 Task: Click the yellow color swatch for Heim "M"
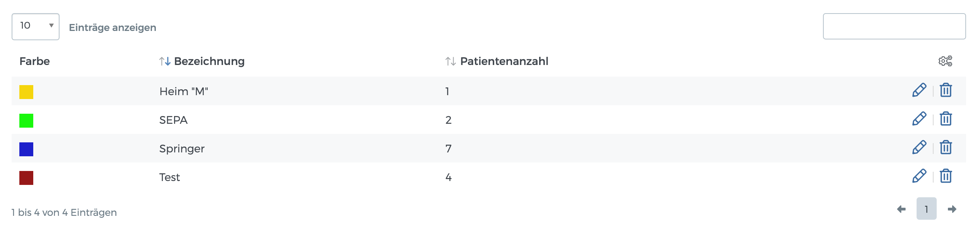click(x=26, y=91)
